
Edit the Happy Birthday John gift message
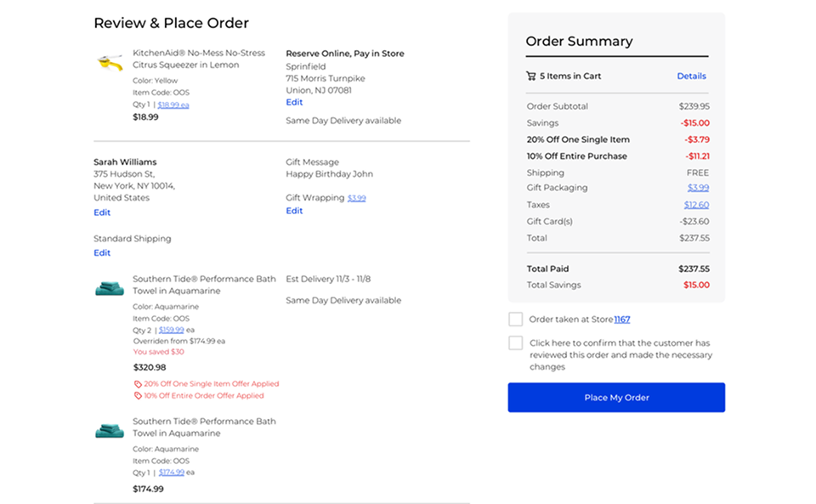[293, 210]
